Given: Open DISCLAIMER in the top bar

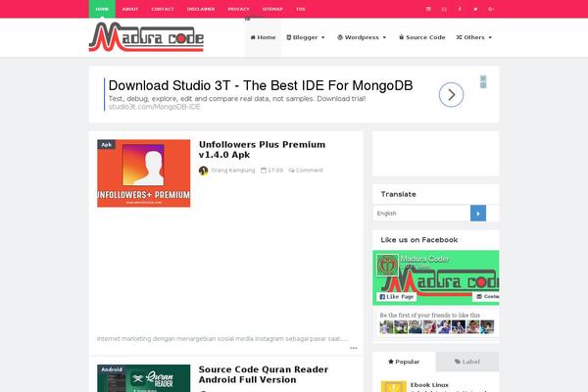Looking at the screenshot, I should (x=201, y=9).
